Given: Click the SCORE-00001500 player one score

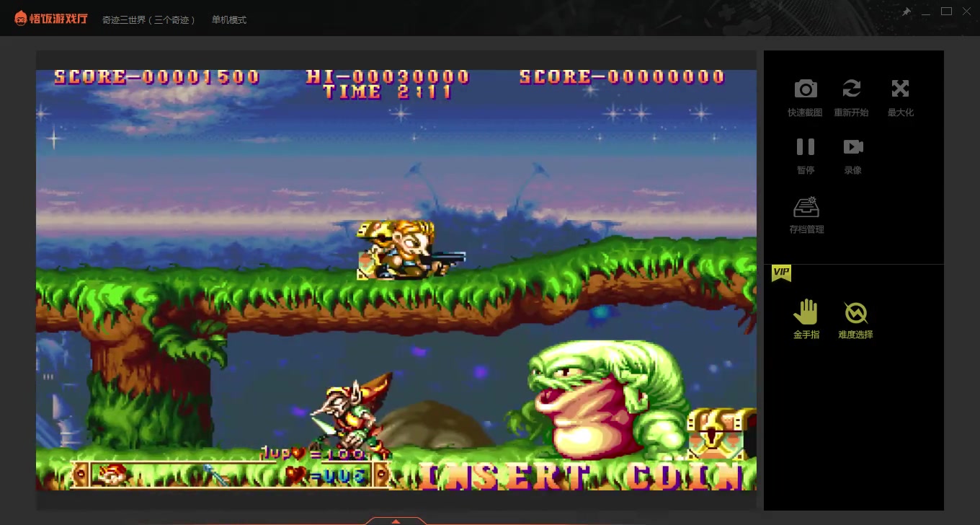Looking at the screenshot, I should point(157,77).
